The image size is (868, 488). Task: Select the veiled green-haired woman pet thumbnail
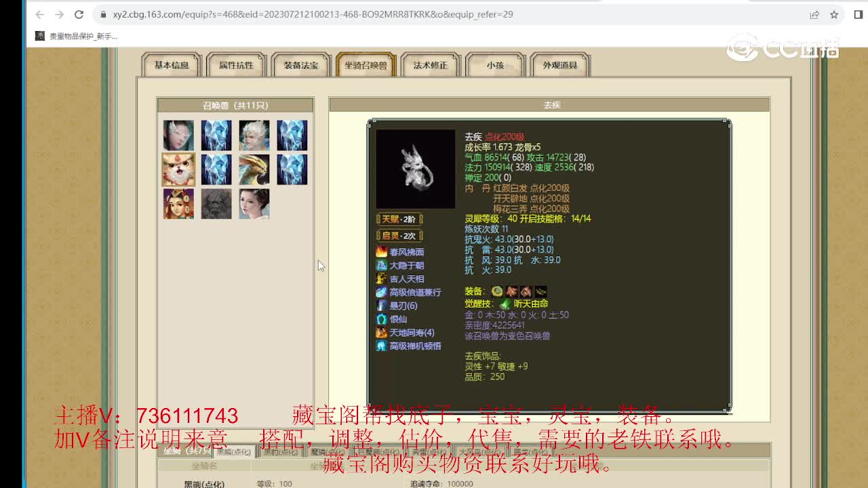[x=178, y=136]
